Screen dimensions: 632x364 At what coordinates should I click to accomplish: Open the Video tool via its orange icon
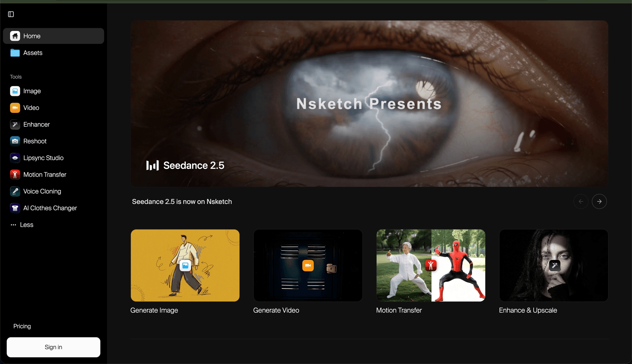tap(15, 108)
